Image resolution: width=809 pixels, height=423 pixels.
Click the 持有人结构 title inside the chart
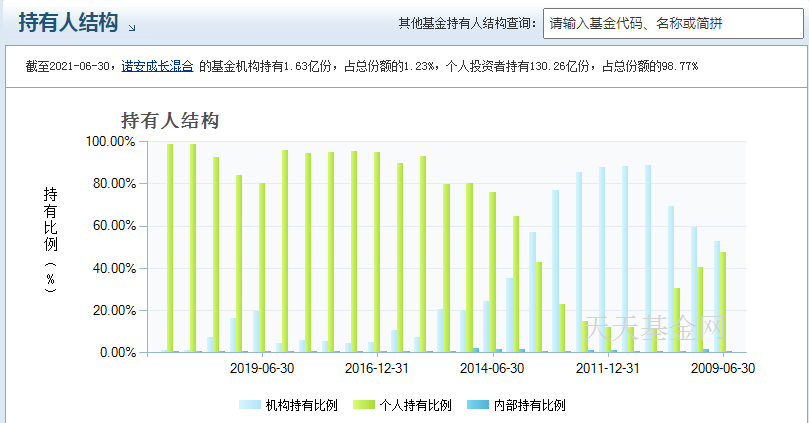point(170,120)
